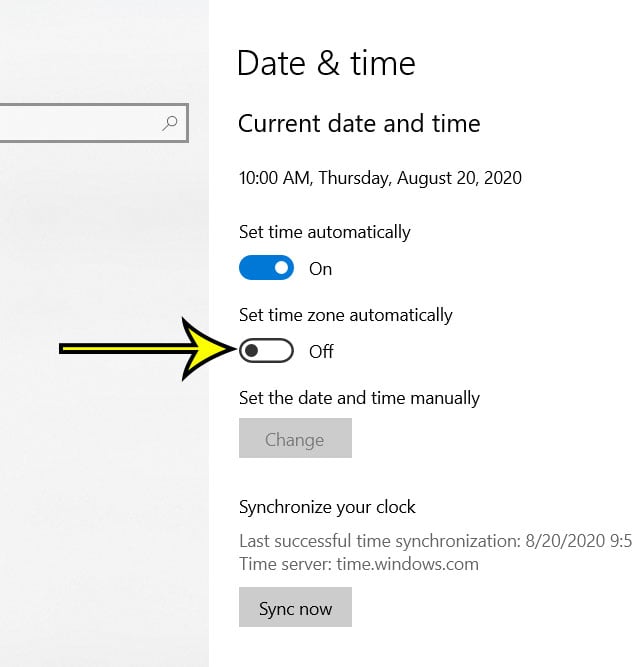
Task: Click the 10:00 AM, Thursday, August 20, 2020 text
Action: (x=380, y=178)
